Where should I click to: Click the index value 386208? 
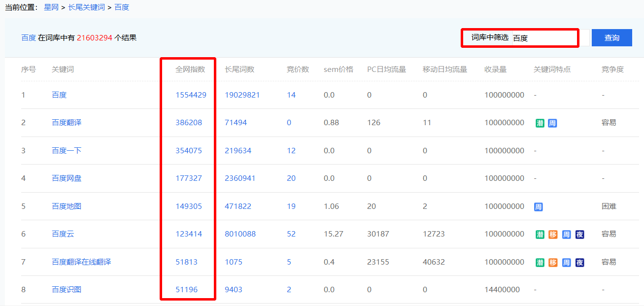pos(189,123)
